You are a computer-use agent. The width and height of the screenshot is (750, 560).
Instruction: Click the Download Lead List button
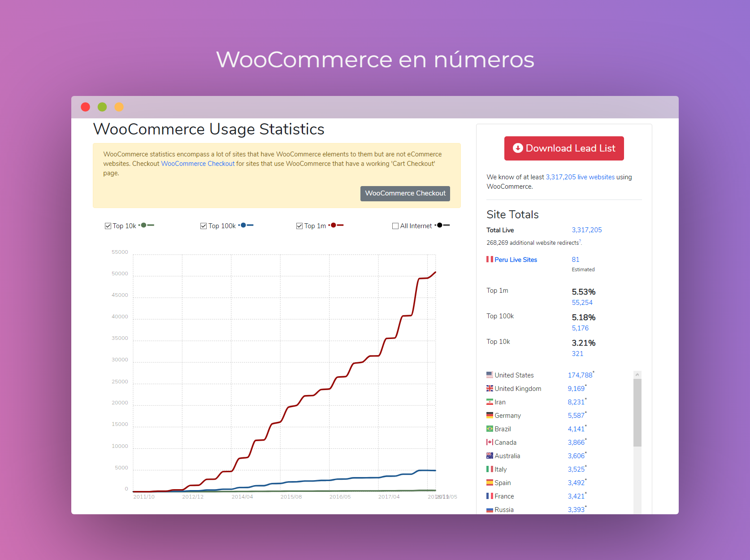point(564,148)
